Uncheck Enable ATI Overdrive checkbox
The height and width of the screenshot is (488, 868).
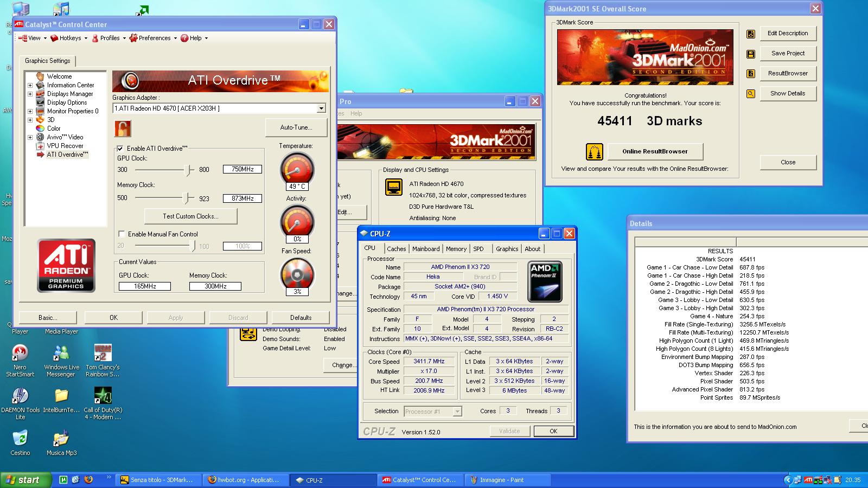coord(120,149)
